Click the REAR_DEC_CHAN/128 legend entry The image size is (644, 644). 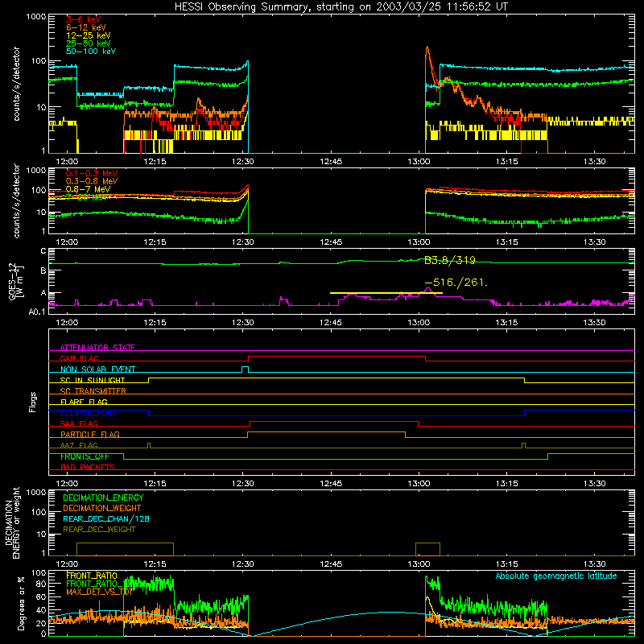106,518
